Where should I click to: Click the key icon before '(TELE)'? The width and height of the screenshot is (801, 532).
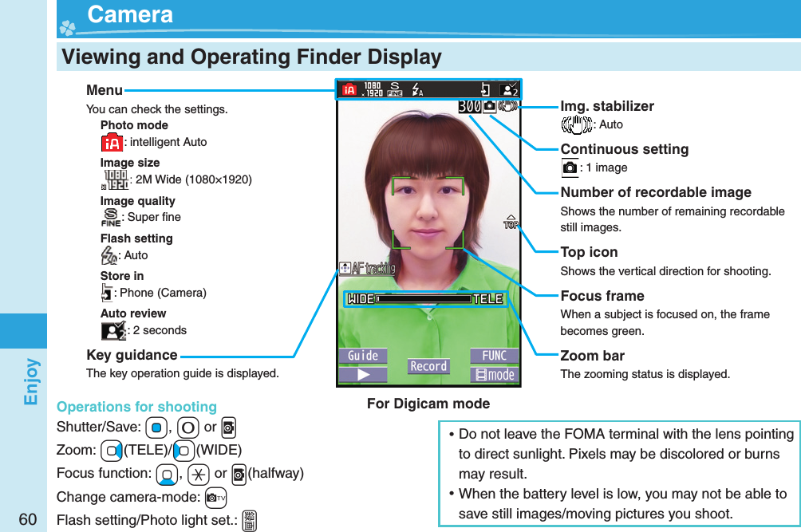pos(112,451)
